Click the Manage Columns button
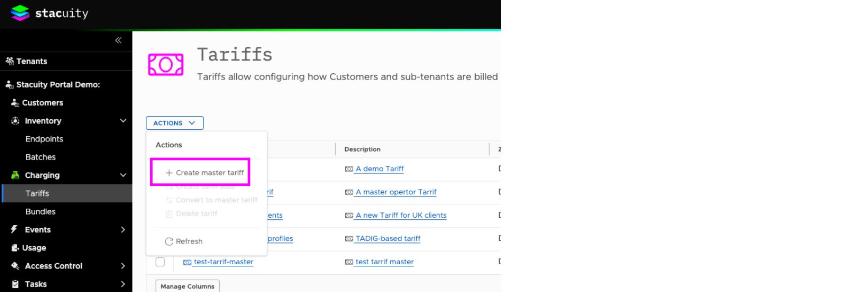The width and height of the screenshot is (868, 292). tap(188, 286)
